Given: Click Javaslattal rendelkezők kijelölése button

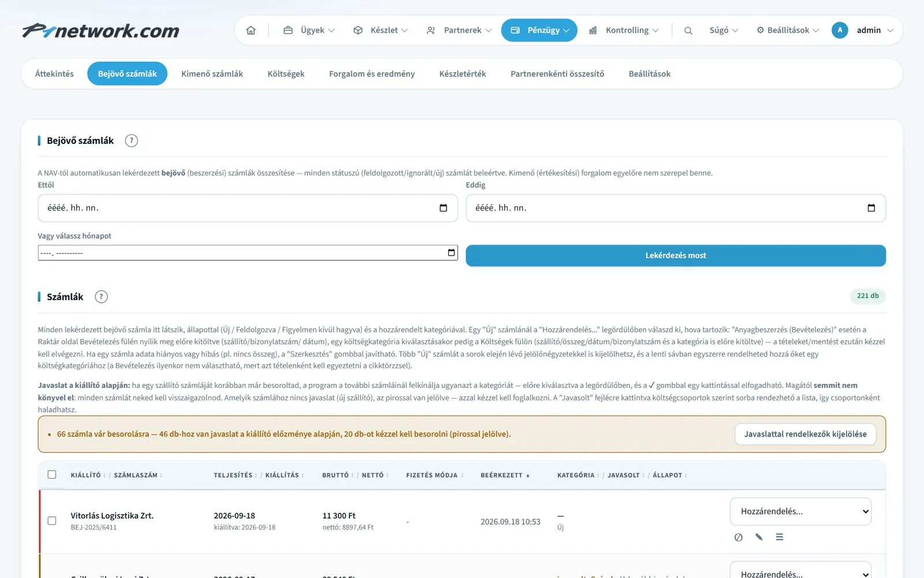Looking at the screenshot, I should tap(805, 434).
